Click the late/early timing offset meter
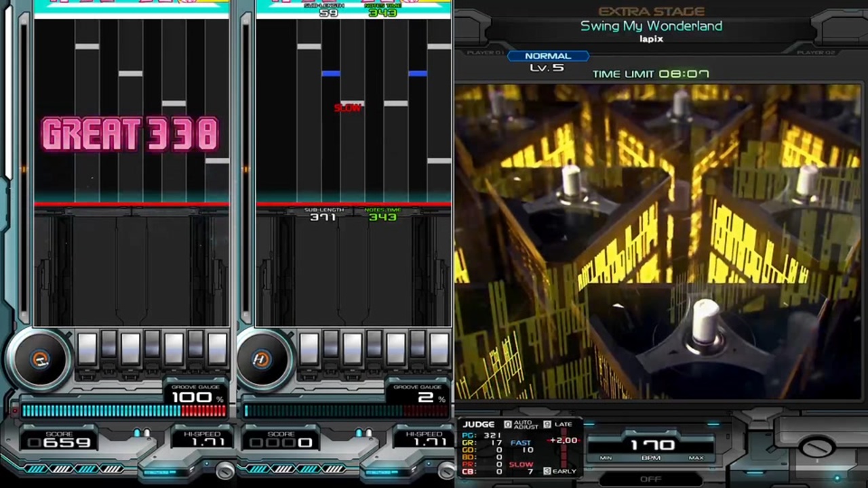 (x=562, y=447)
